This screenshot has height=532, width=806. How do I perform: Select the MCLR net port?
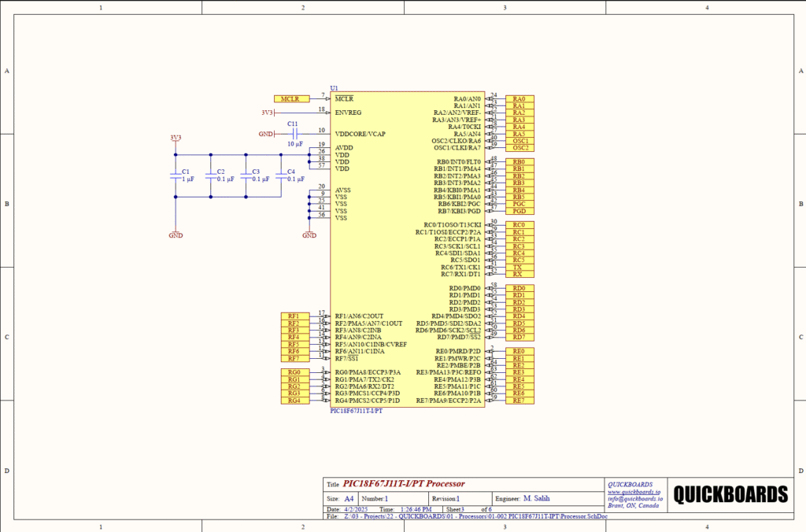[x=291, y=98]
